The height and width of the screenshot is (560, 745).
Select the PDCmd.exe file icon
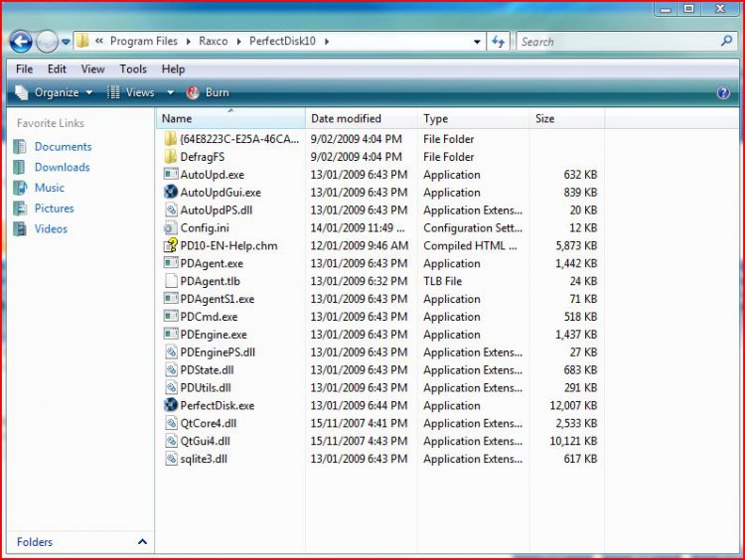pos(171,317)
